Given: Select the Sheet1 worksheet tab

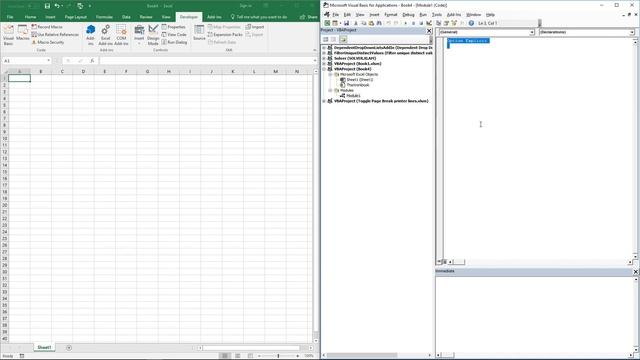Looking at the screenshot, I should coord(44,347).
